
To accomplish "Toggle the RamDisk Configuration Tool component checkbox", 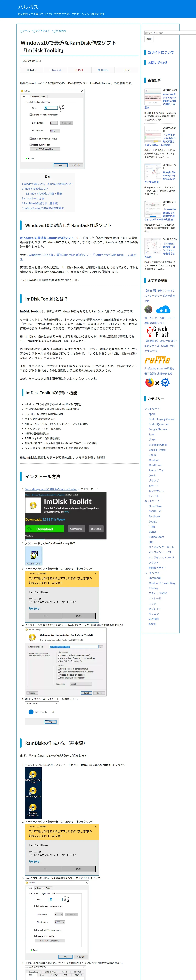I will [x=59, y=661].
